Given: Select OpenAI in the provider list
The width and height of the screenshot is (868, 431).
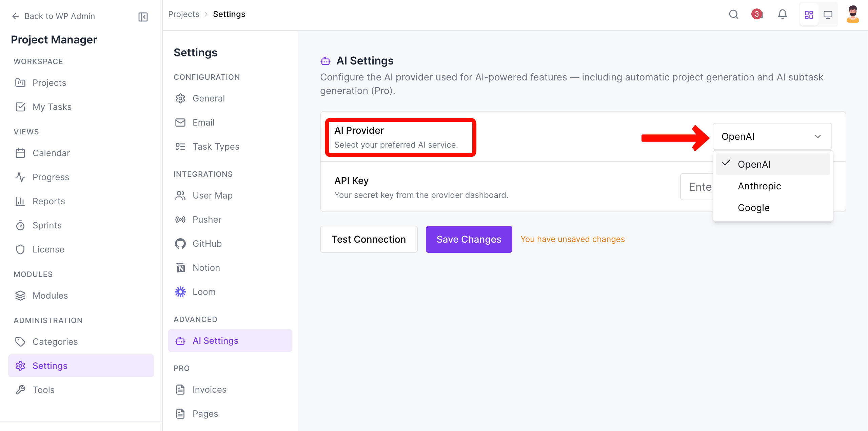Looking at the screenshot, I should [754, 164].
